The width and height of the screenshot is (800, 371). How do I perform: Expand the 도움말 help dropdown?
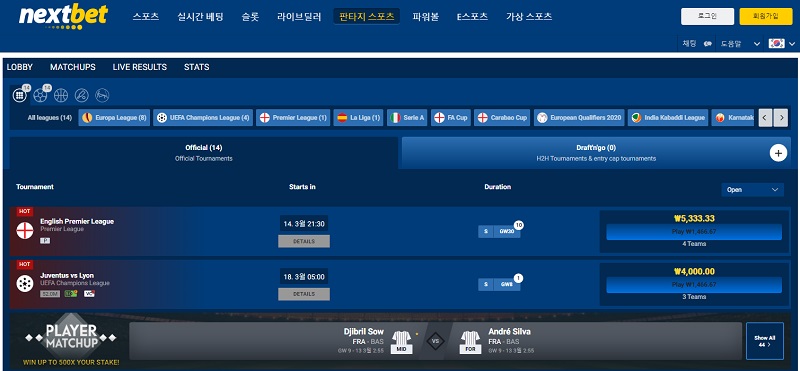point(740,44)
